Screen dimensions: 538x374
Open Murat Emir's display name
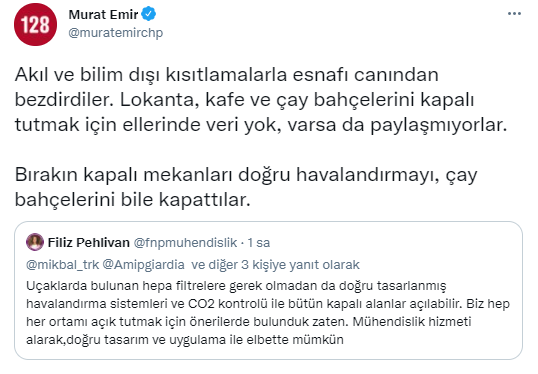103,15
